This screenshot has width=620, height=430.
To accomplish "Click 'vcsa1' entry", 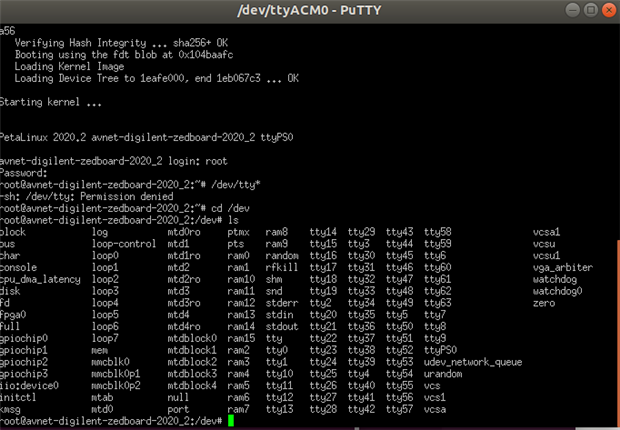I will tap(546, 232).
